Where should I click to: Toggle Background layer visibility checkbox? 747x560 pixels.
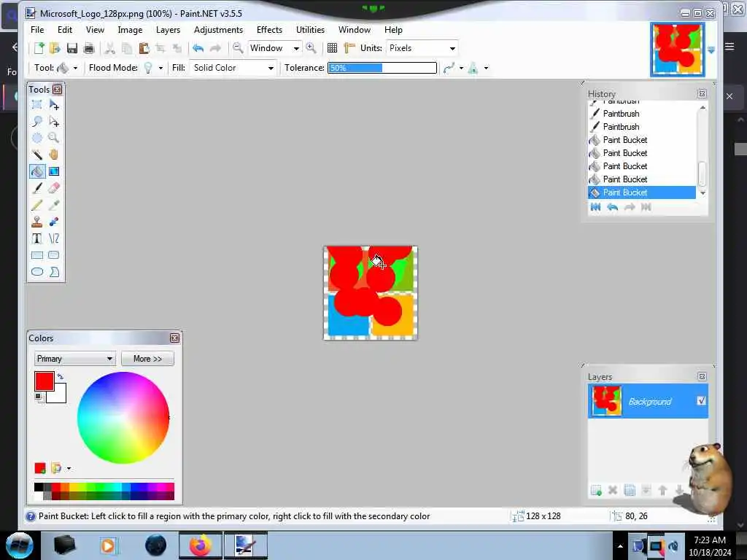coord(701,401)
